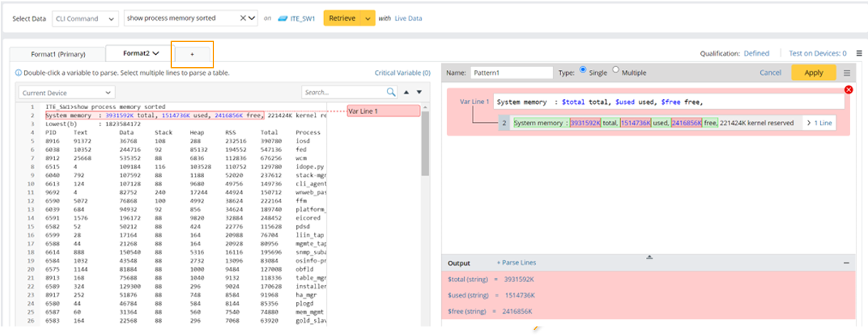Image resolution: width=868 pixels, height=335 pixels.
Task: Click the pattern Name input field
Action: tap(511, 73)
